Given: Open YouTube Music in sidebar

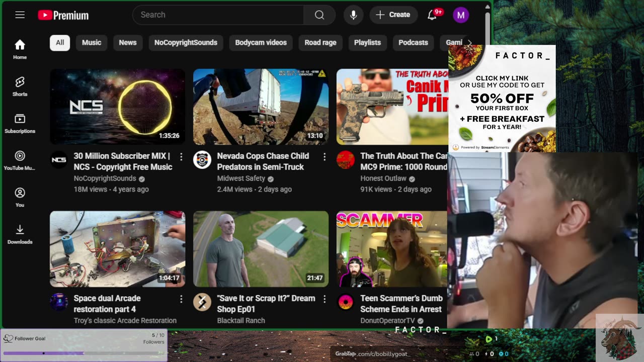Looking at the screenshot, I should [20, 160].
